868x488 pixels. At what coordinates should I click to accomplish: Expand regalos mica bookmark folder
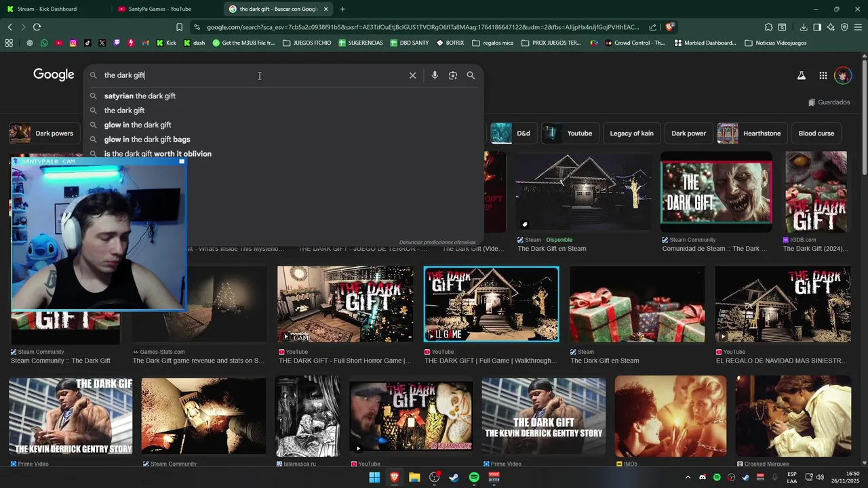coord(493,43)
